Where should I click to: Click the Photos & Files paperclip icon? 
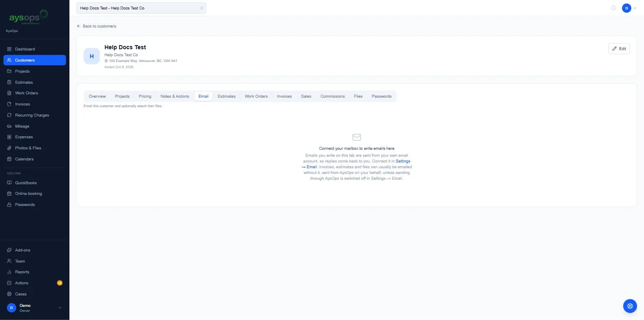(9, 148)
